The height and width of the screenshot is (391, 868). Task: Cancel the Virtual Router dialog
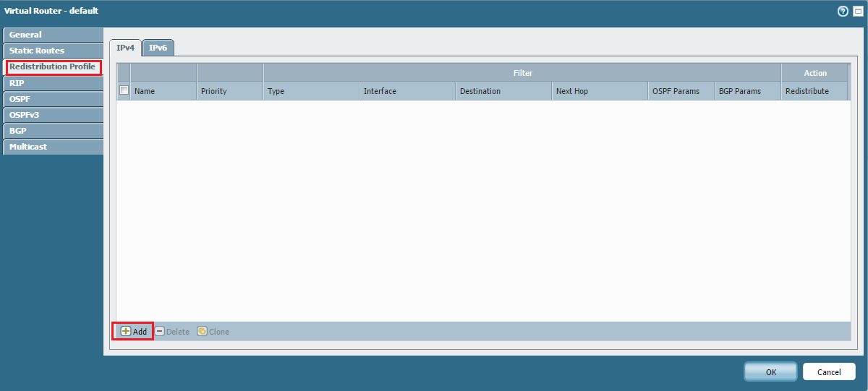tap(829, 371)
